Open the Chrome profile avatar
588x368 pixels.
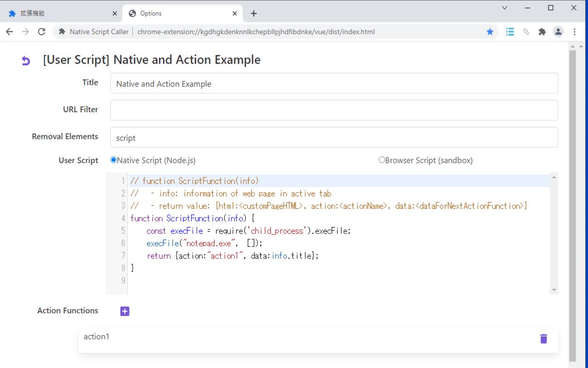[x=558, y=32]
